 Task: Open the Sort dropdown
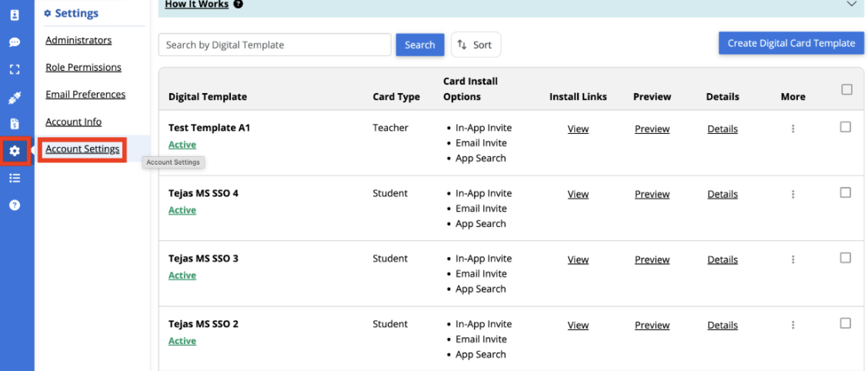point(476,45)
